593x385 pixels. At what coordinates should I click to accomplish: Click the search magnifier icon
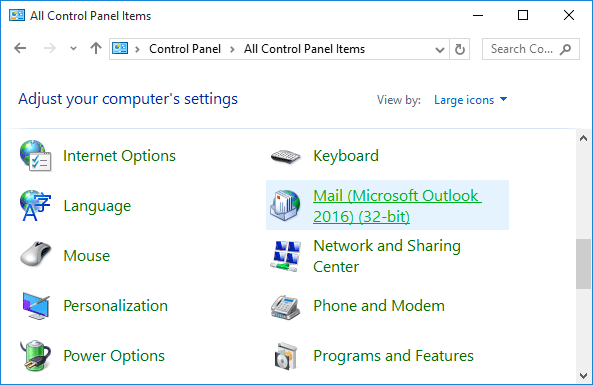coord(565,49)
